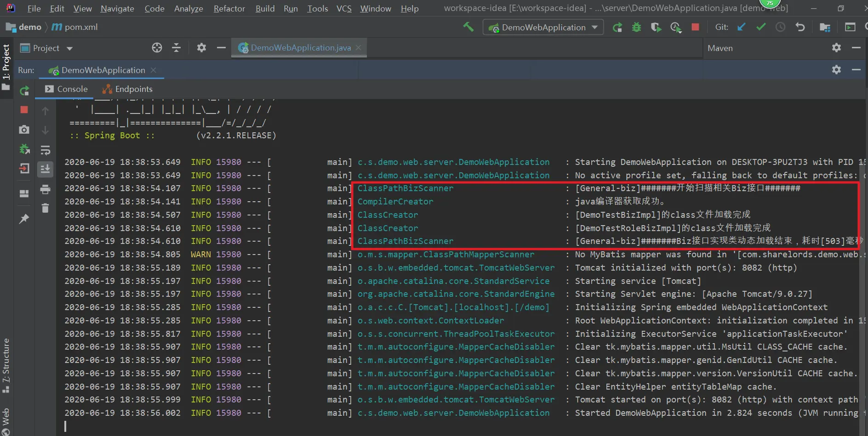Viewport: 868px width, 436px height.
Task: Run with coverage icon in toolbar
Action: [656, 28]
